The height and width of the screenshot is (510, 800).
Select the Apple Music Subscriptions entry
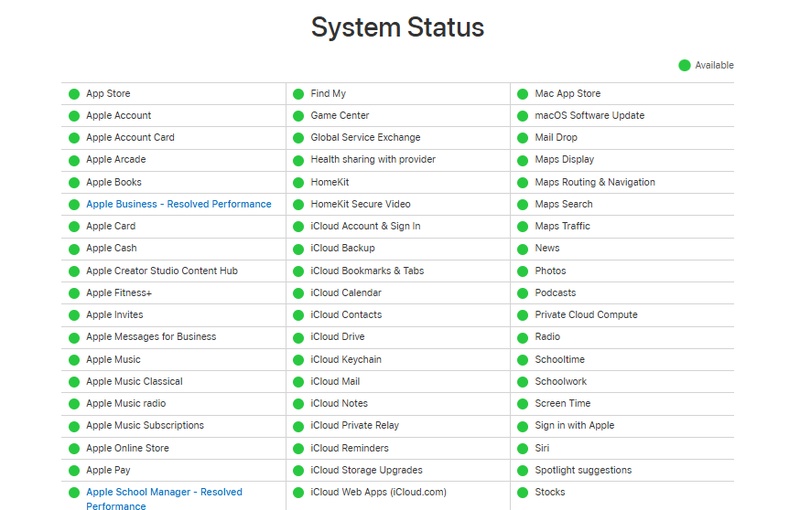(145, 425)
